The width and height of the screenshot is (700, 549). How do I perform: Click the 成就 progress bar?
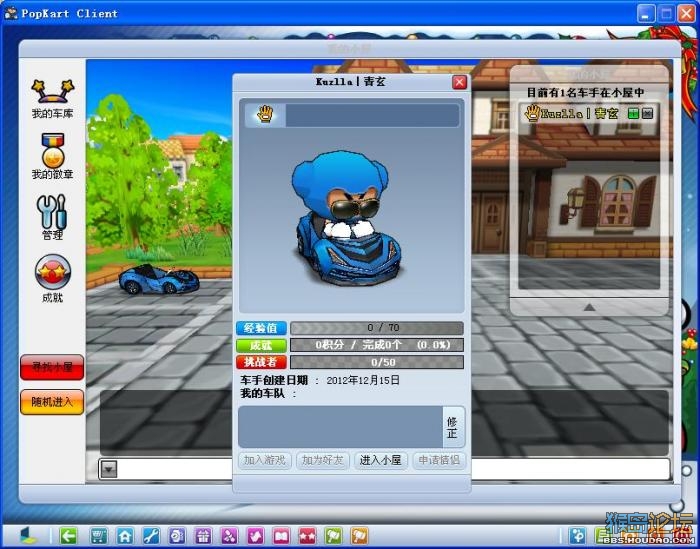tap(377, 345)
